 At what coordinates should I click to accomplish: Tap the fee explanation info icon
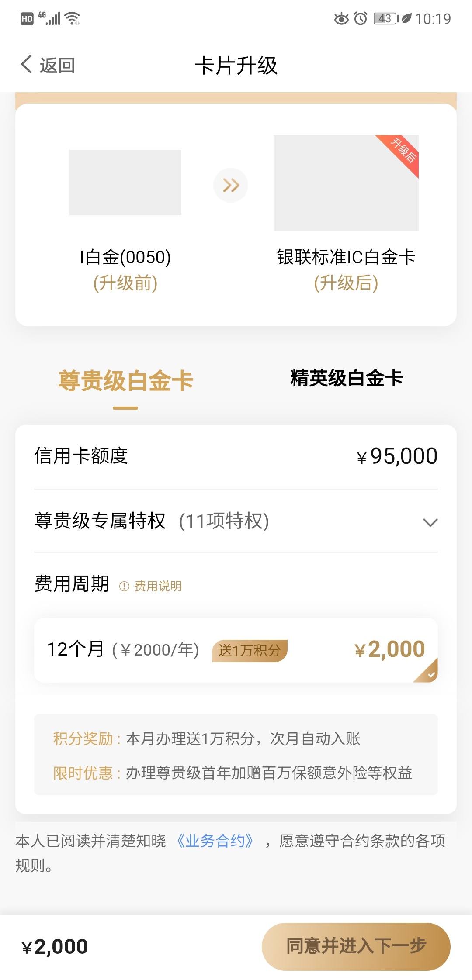[x=124, y=586]
